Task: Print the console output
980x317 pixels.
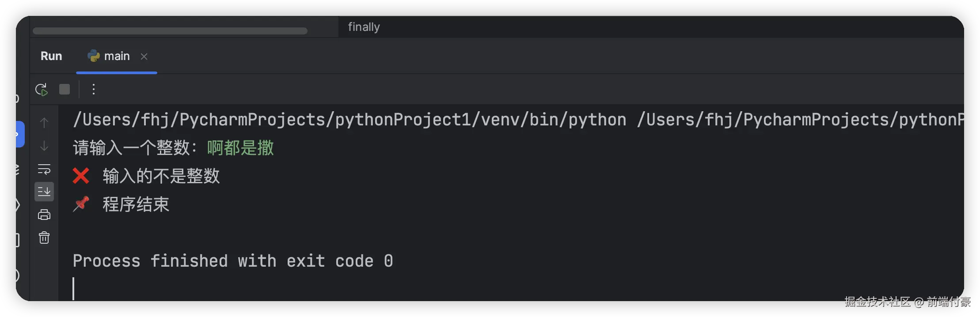Action: [44, 215]
